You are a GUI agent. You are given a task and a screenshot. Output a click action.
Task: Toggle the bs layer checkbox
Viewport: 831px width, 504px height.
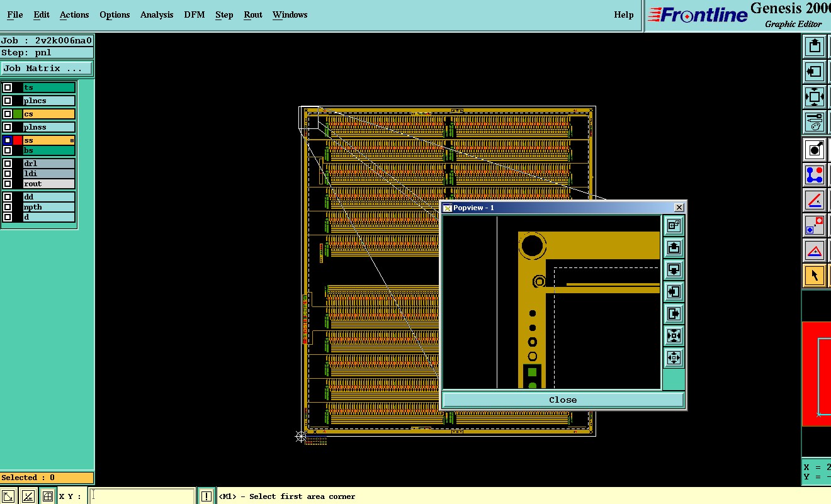tap(8, 150)
